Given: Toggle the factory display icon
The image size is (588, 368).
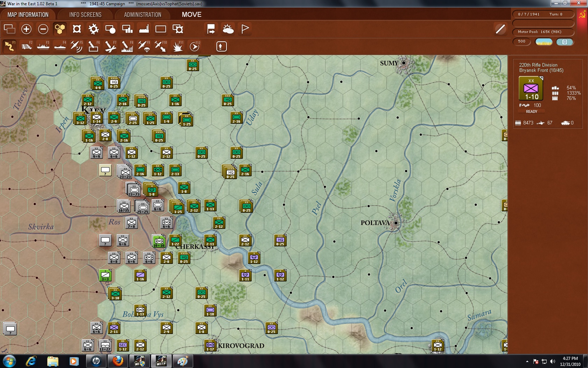Looking at the screenshot, I should tap(144, 29).
